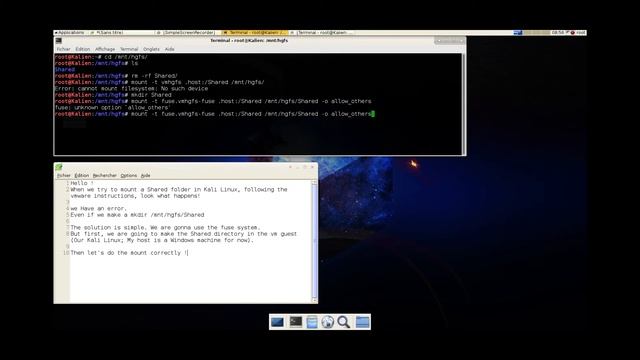The width and height of the screenshot is (640, 360).
Task: Select the highlighted Terminal taskbar button
Action: click(x=255, y=33)
